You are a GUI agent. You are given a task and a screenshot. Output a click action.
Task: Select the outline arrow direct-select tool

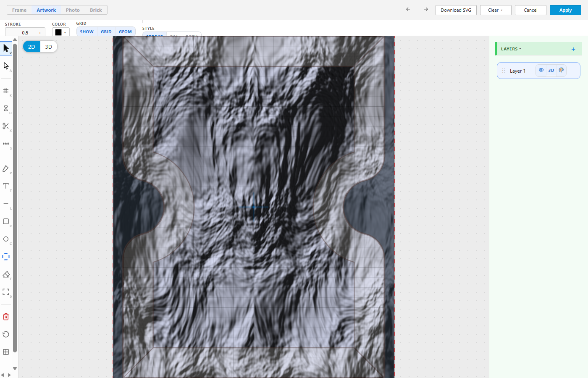point(6,66)
